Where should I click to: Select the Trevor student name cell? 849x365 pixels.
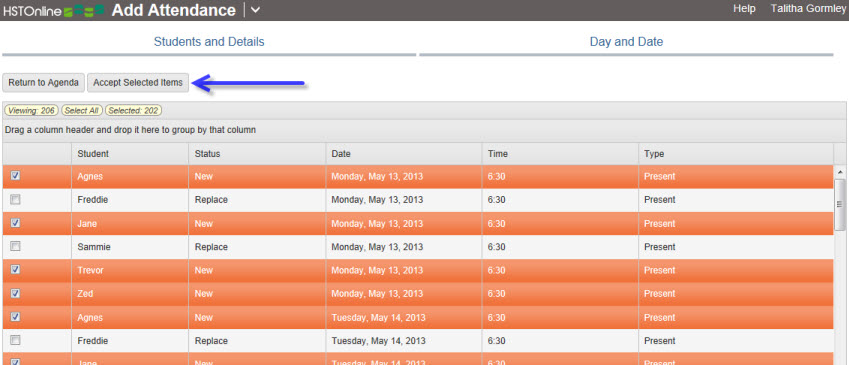[130, 270]
